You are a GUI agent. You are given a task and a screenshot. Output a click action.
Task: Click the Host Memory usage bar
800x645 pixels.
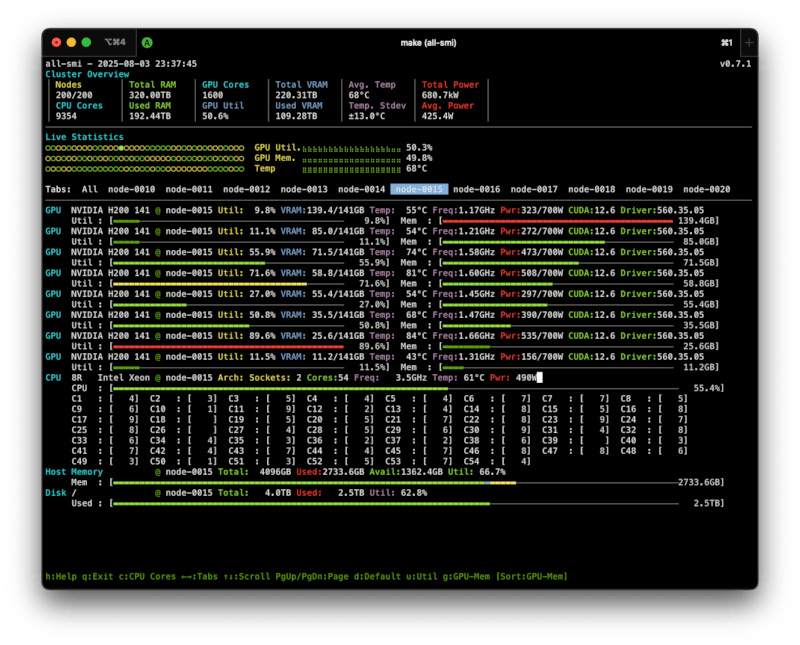point(400,482)
